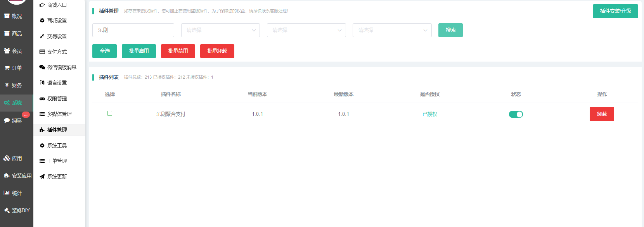Click the 全选 select-all button

[x=104, y=51]
